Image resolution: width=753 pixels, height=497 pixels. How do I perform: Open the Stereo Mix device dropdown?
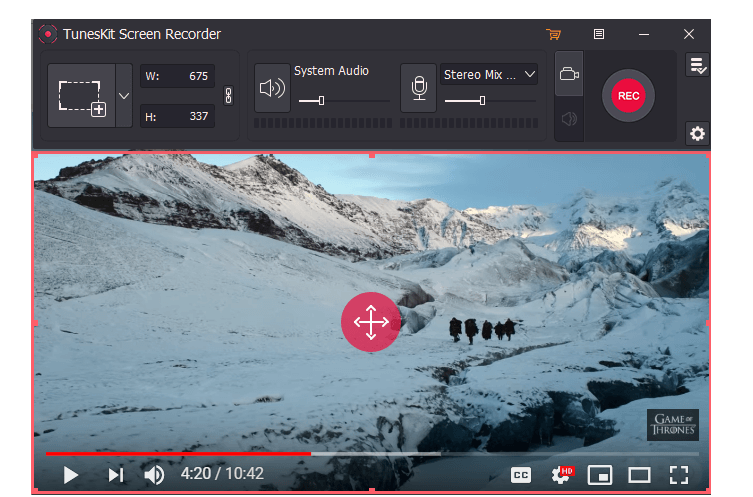tap(489, 75)
